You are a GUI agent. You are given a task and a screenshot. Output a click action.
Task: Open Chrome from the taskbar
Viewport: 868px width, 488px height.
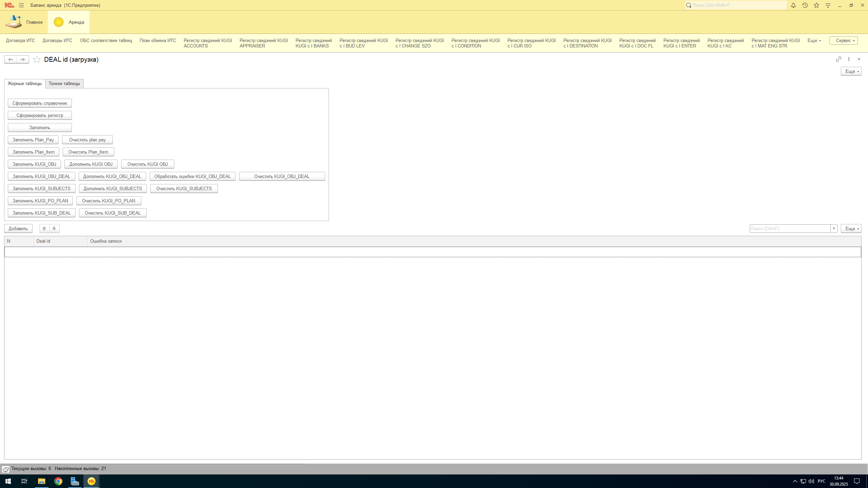coord(58,481)
